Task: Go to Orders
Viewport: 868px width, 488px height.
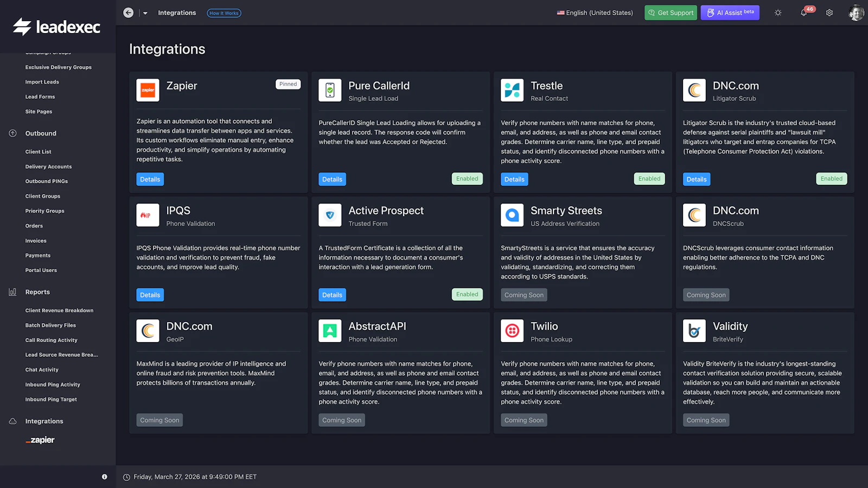Action: pos(34,226)
